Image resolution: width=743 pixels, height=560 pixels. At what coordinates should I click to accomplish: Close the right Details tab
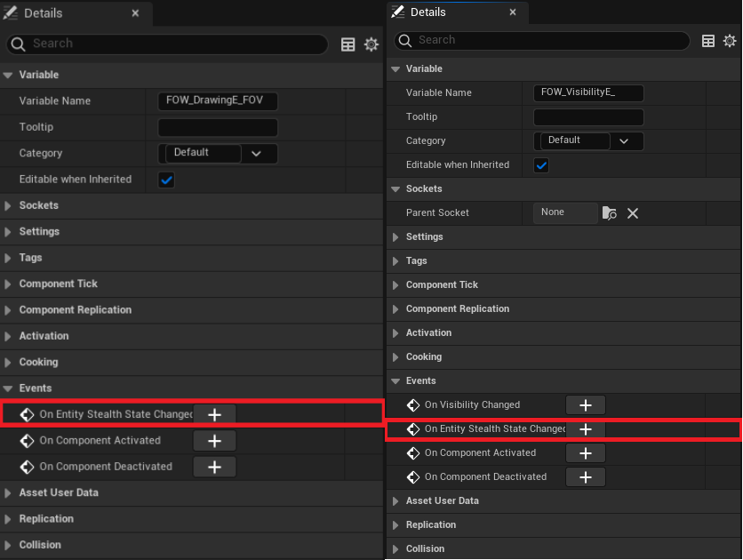click(513, 12)
